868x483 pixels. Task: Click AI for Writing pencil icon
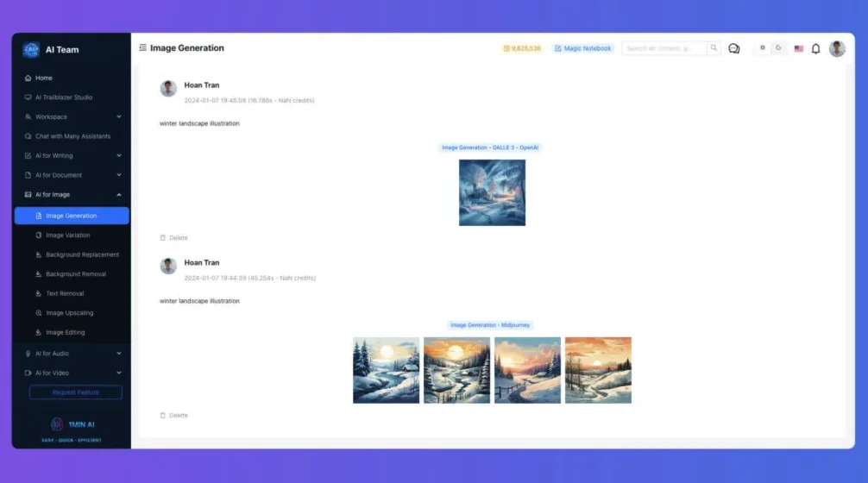(28, 155)
